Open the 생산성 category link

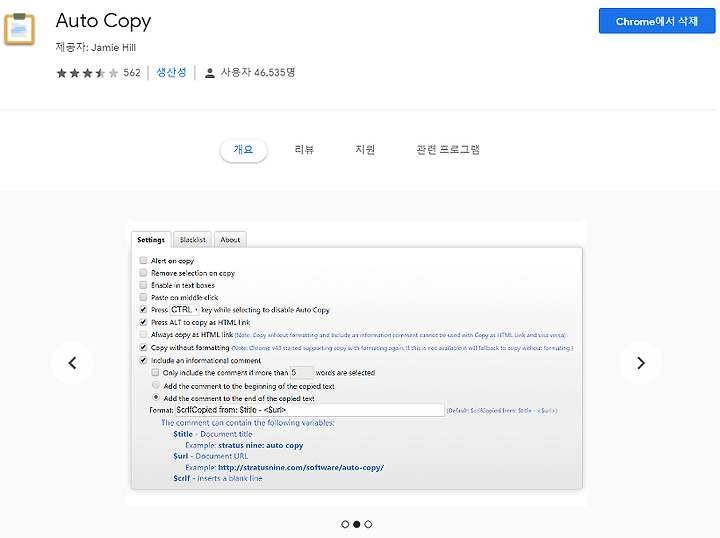coord(171,73)
